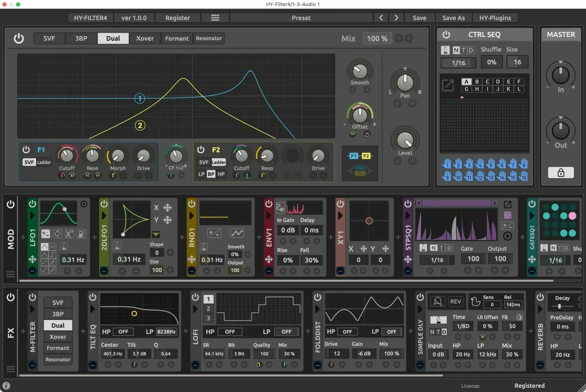Switch F1 filter to Ladder mode
This screenshot has height=392, width=586.
(x=46, y=162)
